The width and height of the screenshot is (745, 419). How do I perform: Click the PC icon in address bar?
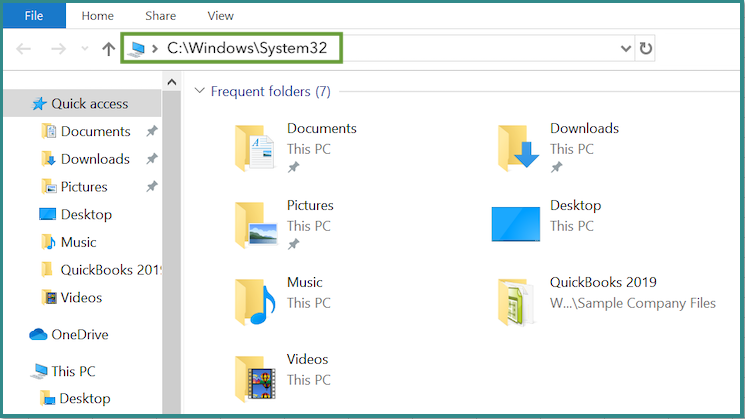(x=137, y=48)
